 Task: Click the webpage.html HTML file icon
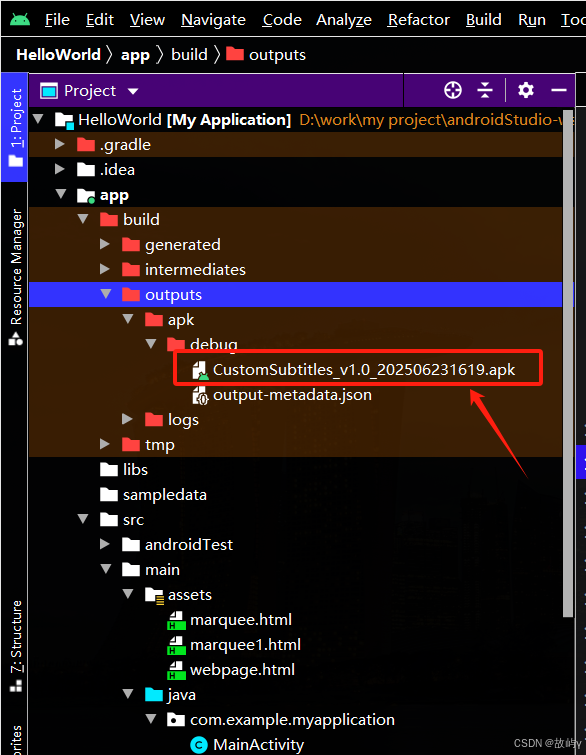click(176, 670)
